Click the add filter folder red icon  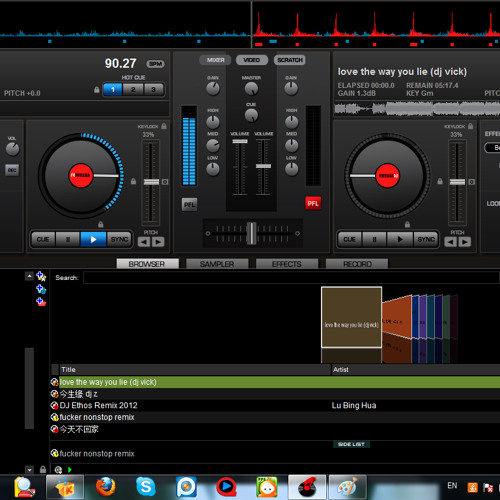point(41,302)
